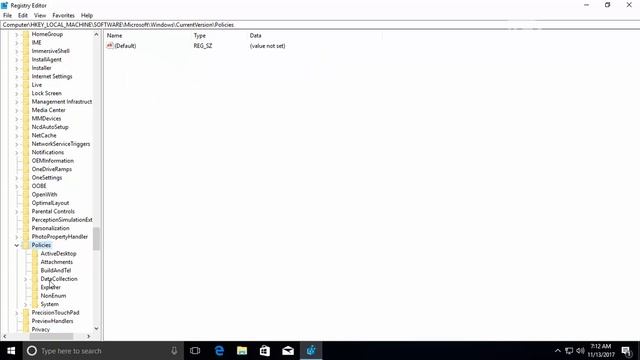Open File Explorer from the taskbar
640x360 pixels.
pyautogui.click(x=242, y=351)
